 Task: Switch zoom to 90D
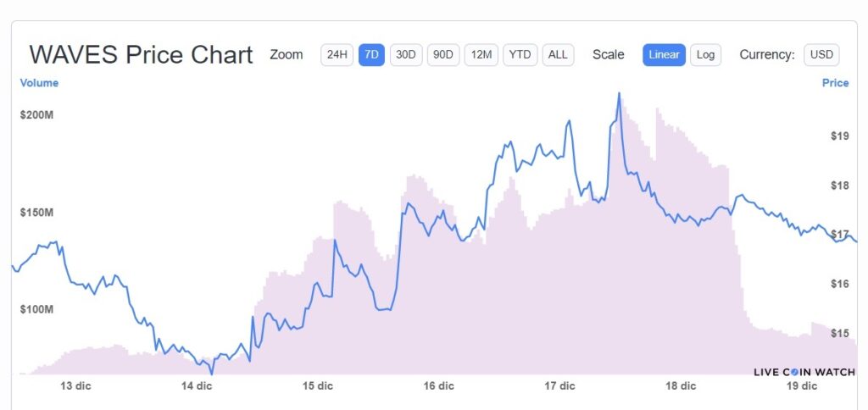click(x=442, y=55)
